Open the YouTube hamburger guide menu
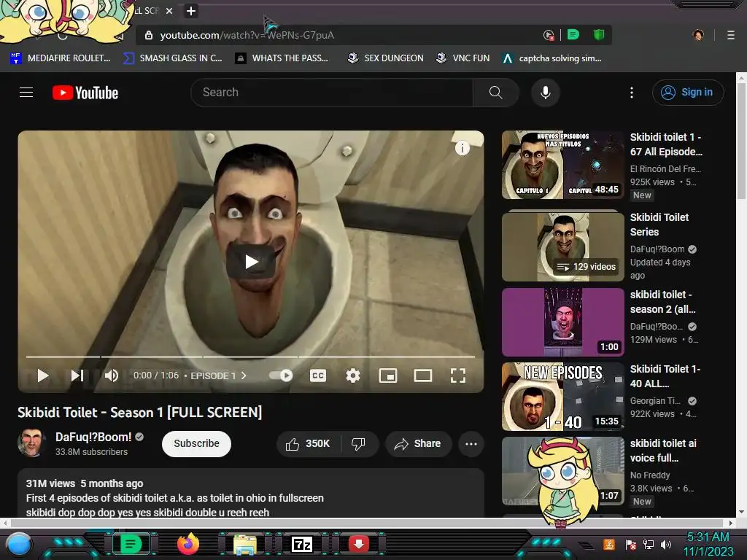The width and height of the screenshot is (747, 560). click(26, 93)
